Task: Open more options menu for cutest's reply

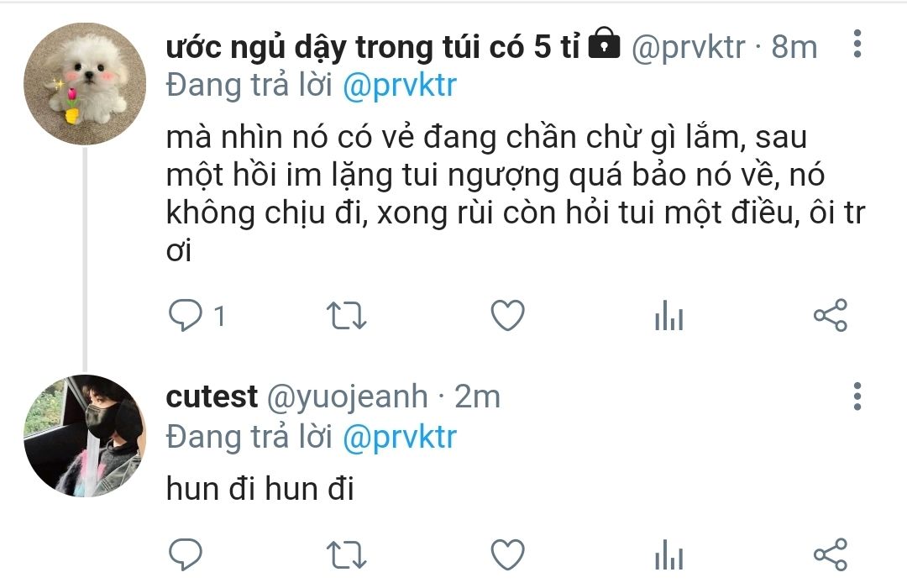Action: [857, 396]
